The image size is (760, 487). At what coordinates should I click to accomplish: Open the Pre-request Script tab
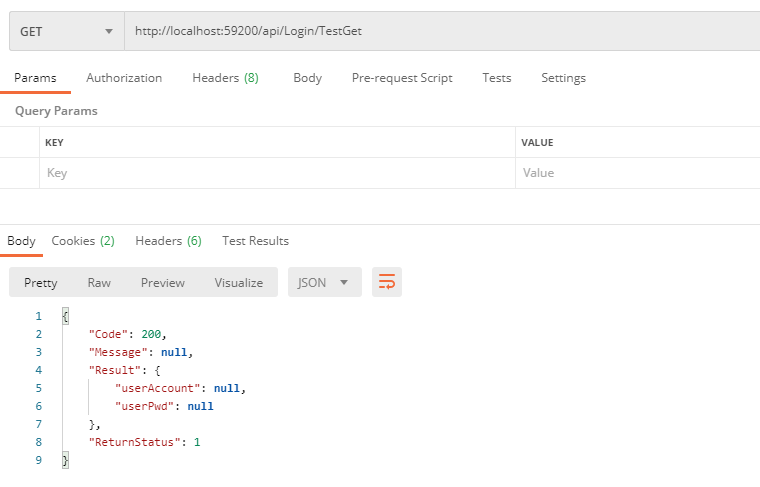pyautogui.click(x=402, y=78)
